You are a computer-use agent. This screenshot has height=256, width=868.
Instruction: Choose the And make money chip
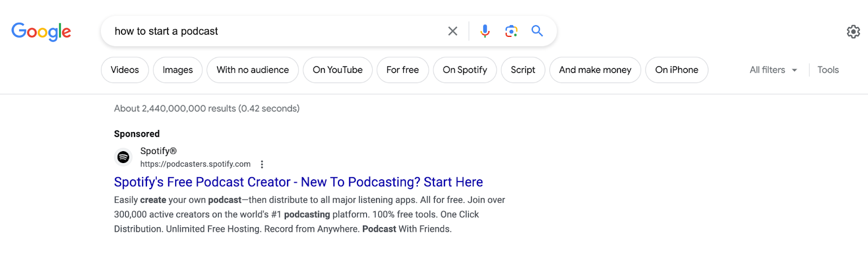[x=595, y=70]
